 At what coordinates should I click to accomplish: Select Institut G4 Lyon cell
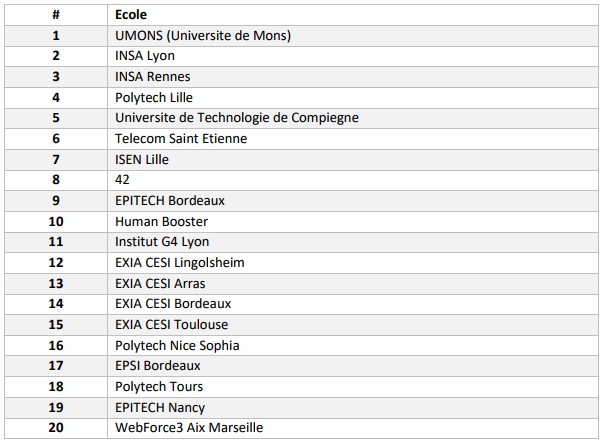[162, 242]
